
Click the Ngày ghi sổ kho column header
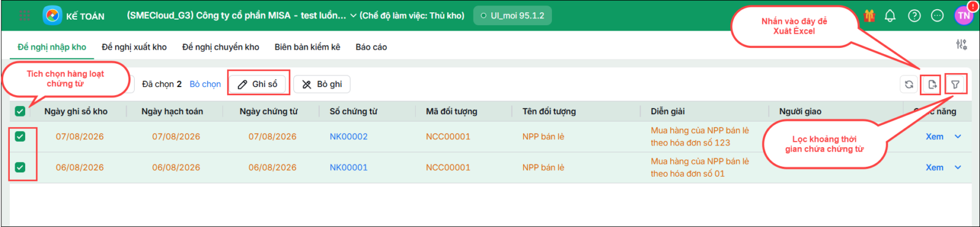point(76,112)
